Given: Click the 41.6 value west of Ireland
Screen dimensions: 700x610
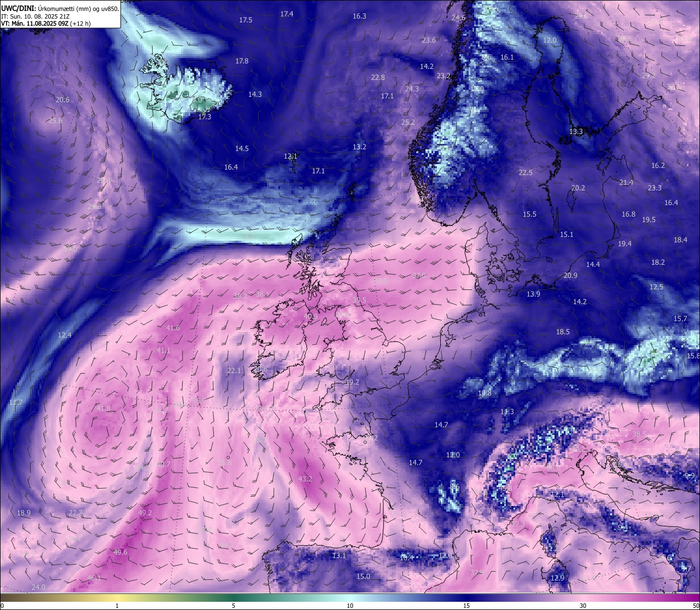Looking at the screenshot, I should (x=173, y=328).
